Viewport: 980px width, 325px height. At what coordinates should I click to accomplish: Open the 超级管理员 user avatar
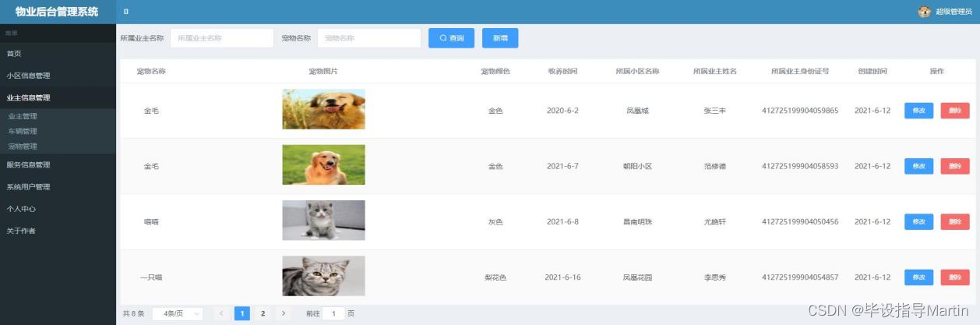925,12
